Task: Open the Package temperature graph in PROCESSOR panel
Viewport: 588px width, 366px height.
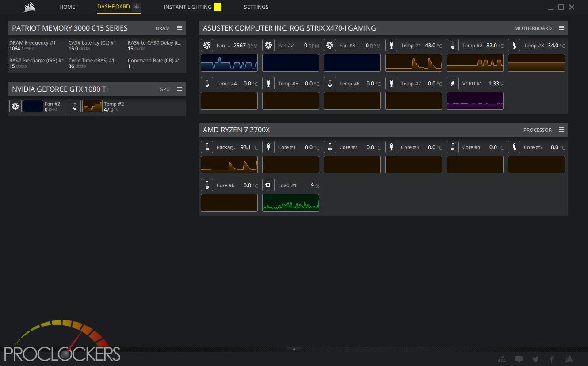Action: click(x=229, y=165)
